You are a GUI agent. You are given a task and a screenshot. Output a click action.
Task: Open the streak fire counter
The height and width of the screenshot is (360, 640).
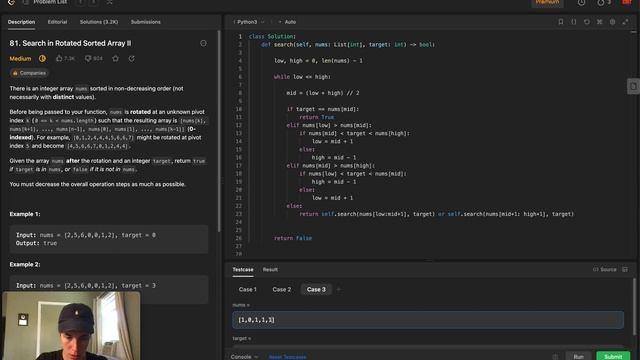click(604, 3)
